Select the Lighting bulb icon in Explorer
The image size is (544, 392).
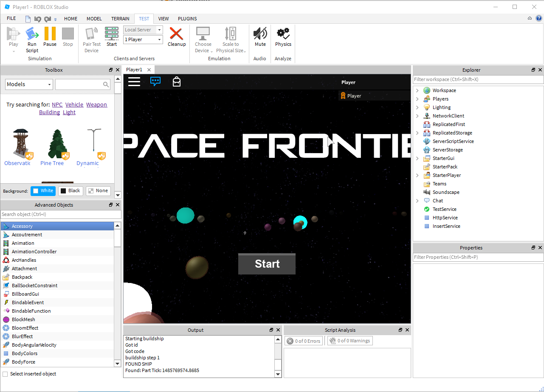pos(427,107)
